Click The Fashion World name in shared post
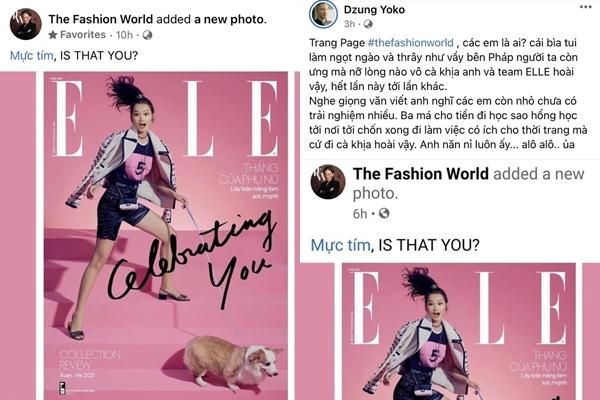The image size is (600, 400). click(421, 174)
